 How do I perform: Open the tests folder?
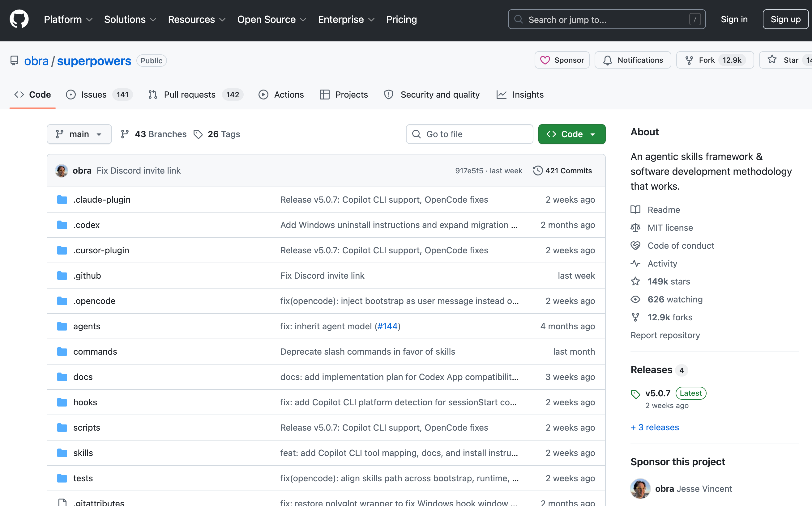tap(83, 478)
